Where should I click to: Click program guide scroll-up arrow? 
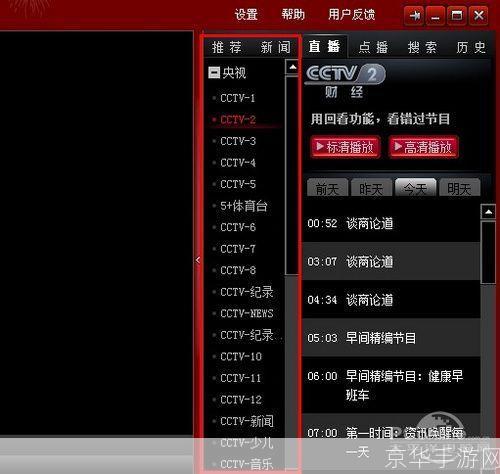(x=488, y=212)
